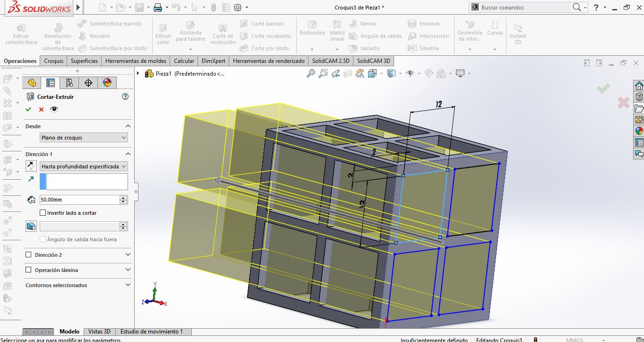This screenshot has height=342, width=644.
Task: Click the reverse direction arrow button
Action: (31, 166)
